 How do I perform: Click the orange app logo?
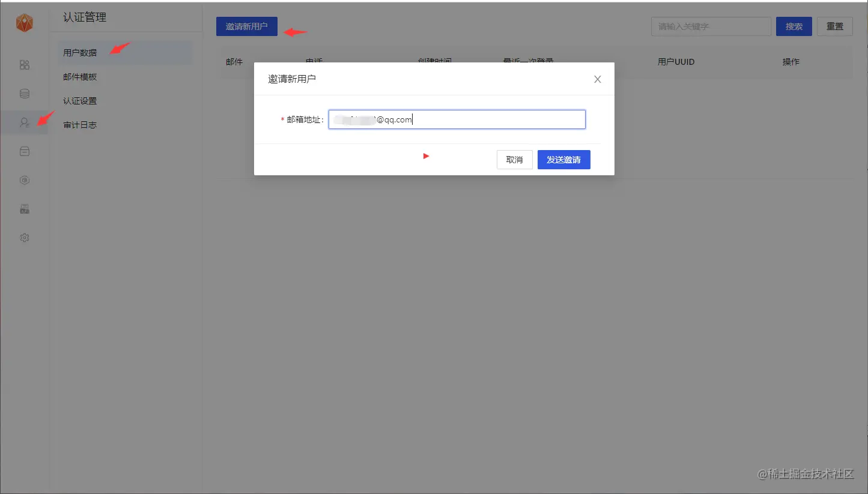pyautogui.click(x=25, y=23)
